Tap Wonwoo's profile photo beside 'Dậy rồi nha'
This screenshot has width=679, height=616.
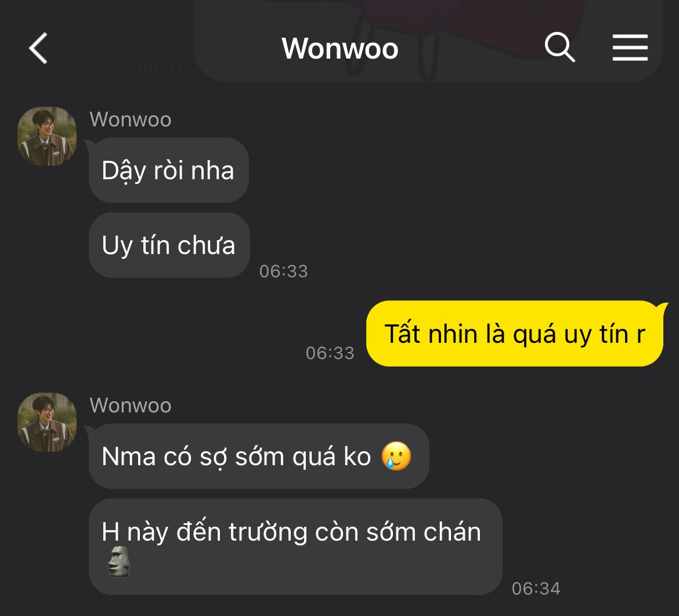[x=47, y=136]
